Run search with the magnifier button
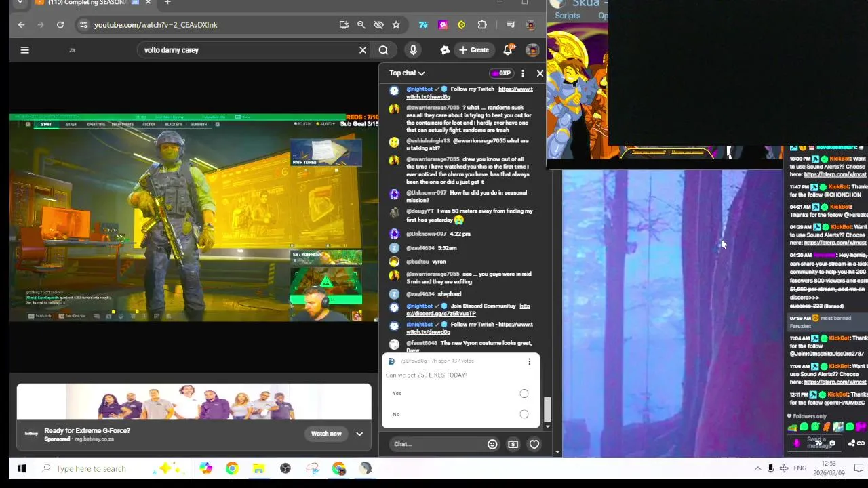Image resolution: width=868 pixels, height=488 pixels. point(383,49)
